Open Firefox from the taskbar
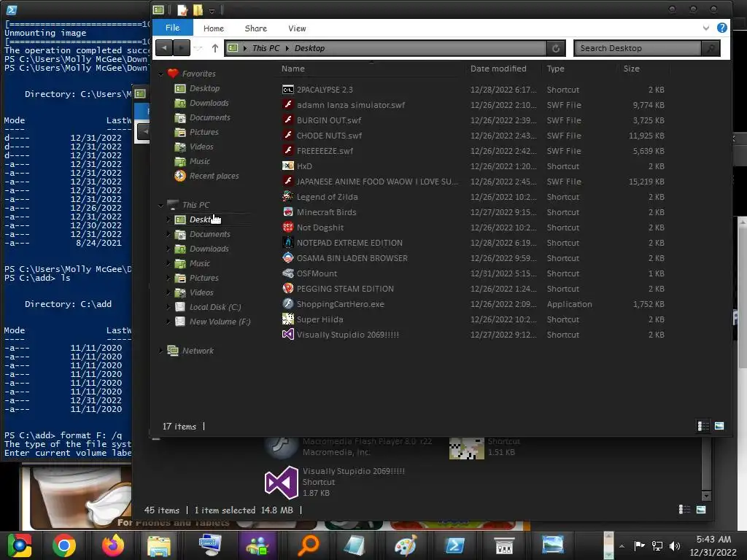Screen dimensions: 747x560 [113, 545]
